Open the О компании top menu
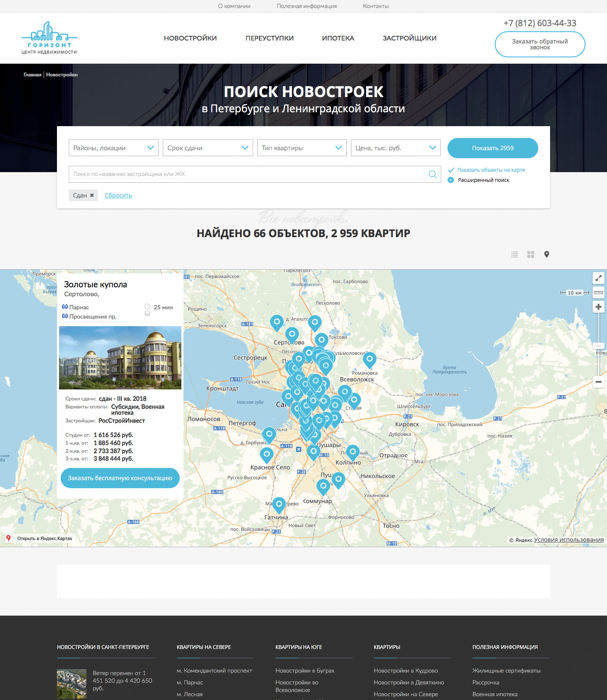607x700 pixels. click(x=234, y=6)
